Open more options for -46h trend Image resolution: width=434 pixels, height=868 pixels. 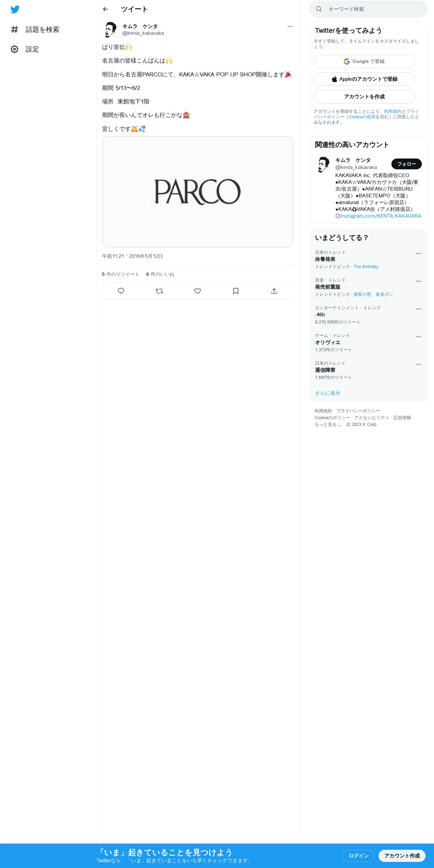click(418, 309)
